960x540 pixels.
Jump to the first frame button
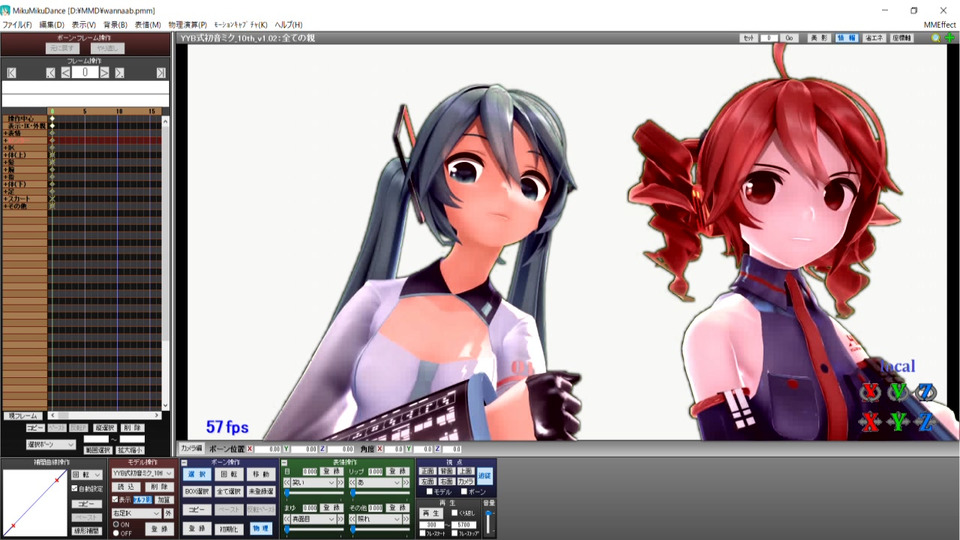12,73
